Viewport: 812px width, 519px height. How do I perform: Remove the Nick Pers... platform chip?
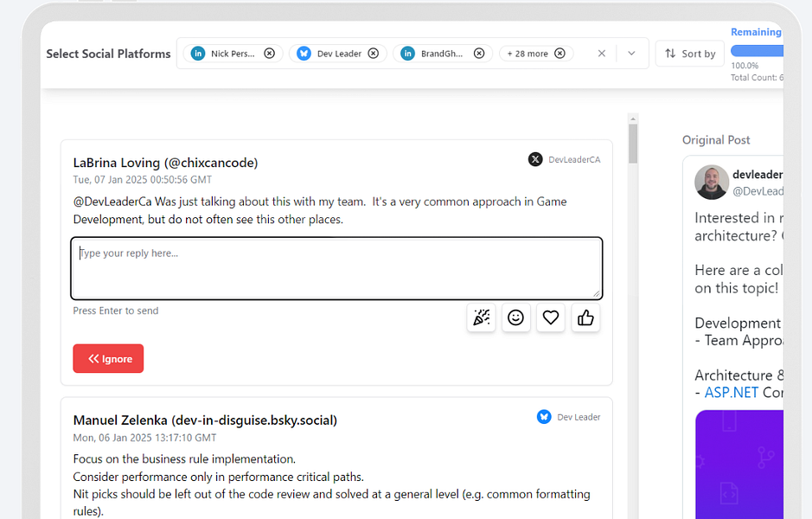(269, 54)
